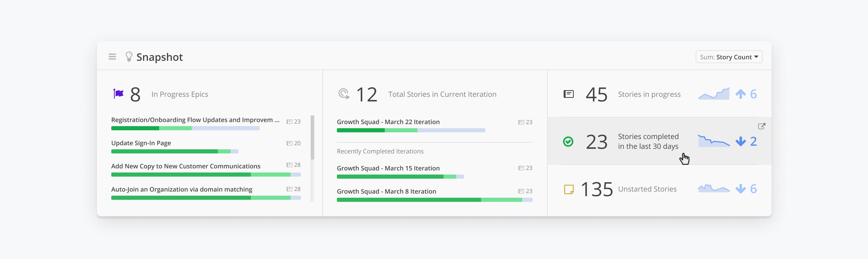
Task: Click story count icon for Add New Copy epic
Action: tap(289, 165)
